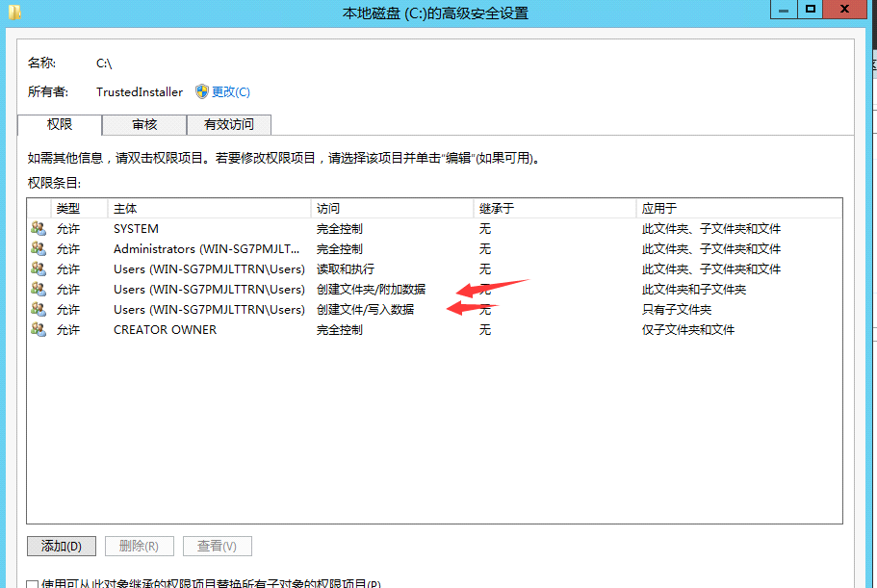Click the SYSTEM entry's group icon
The image size is (877, 588).
coord(39,228)
